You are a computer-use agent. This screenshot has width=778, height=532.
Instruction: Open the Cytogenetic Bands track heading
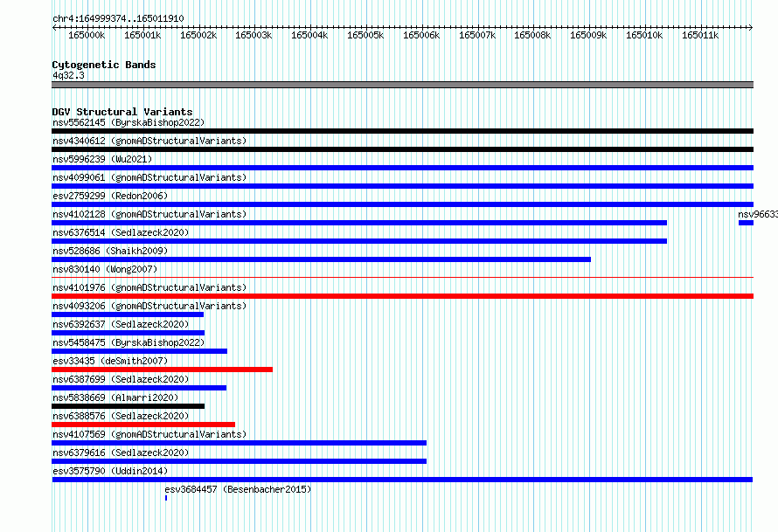[104, 65]
